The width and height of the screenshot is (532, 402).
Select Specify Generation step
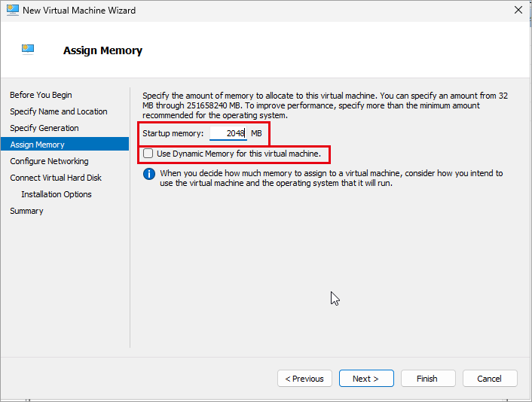point(44,128)
